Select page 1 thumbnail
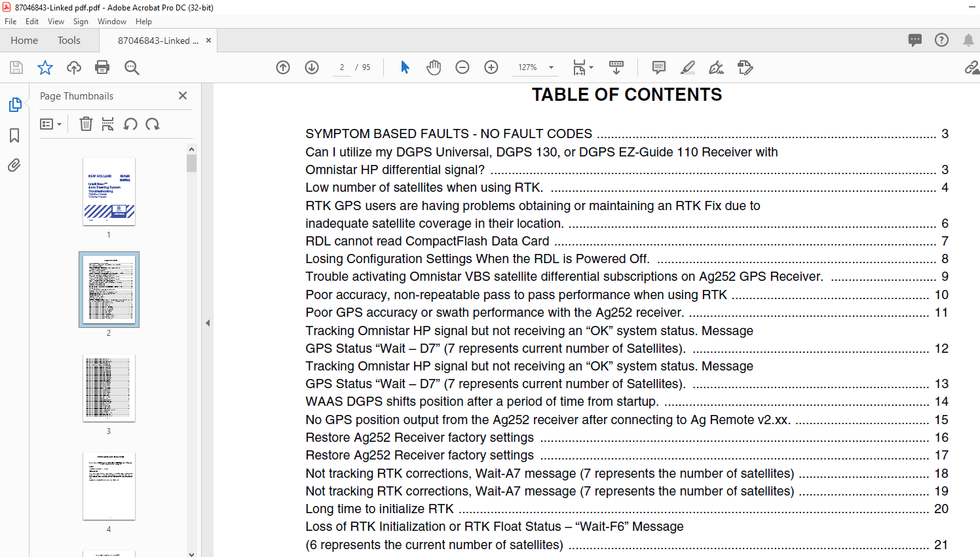Viewport: 980px width, 557px height. point(109,192)
